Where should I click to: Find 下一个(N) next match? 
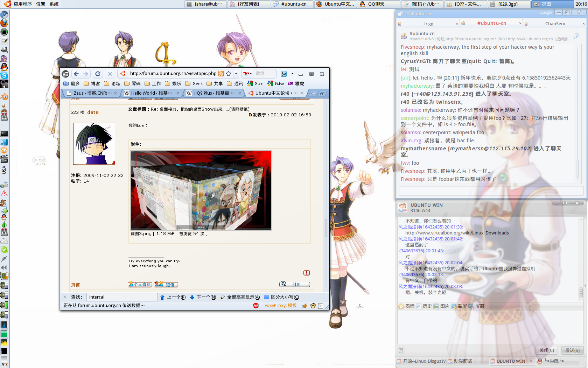(203, 297)
